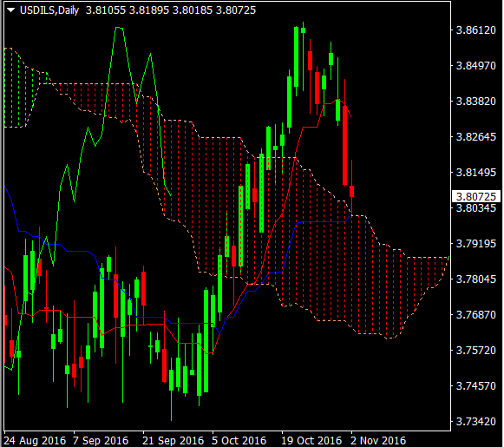Click the USDILS,Daily chart title
This screenshot has height=447, width=504.
(x=49, y=10)
